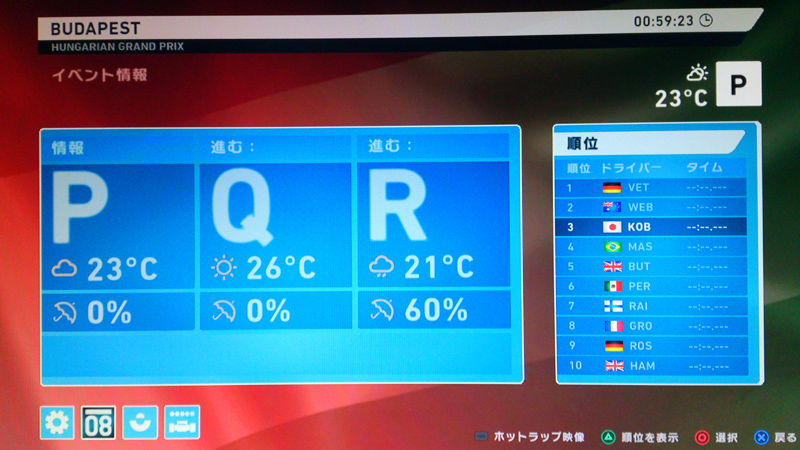The image size is (800, 450).
Task: Select MAS in the standings list
Action: (651, 247)
